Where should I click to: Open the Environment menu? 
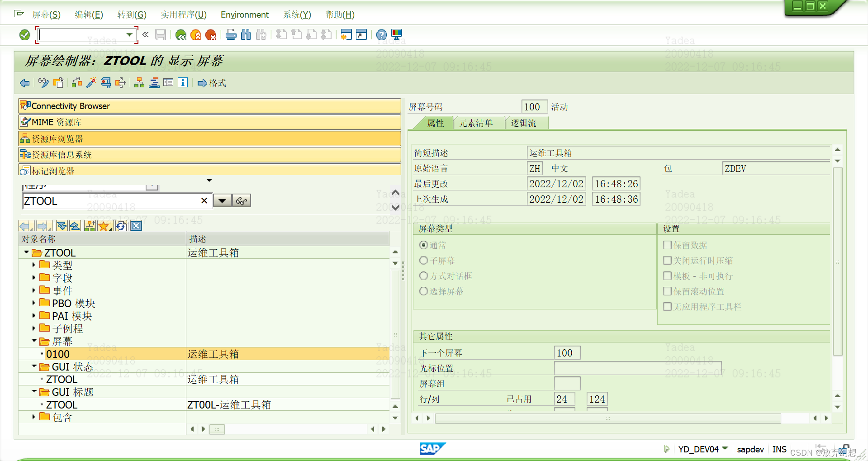coord(245,15)
